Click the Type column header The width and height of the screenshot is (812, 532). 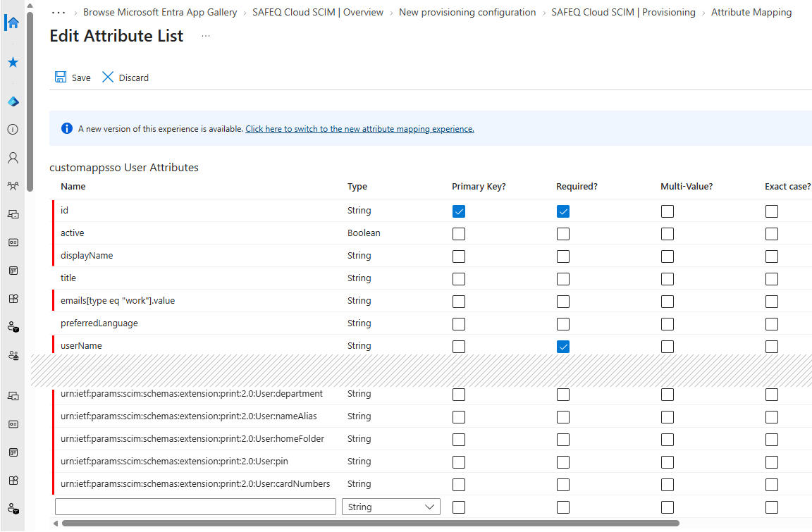pyautogui.click(x=357, y=186)
